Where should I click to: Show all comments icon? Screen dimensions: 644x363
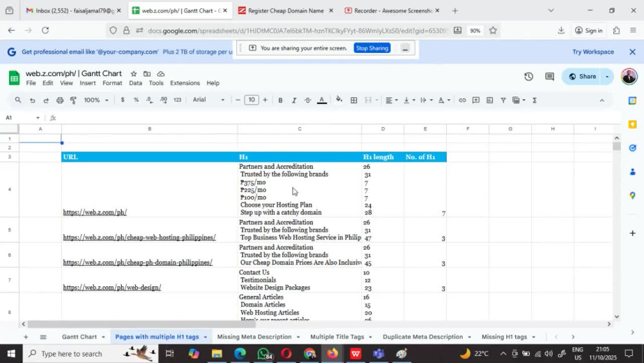tap(549, 77)
